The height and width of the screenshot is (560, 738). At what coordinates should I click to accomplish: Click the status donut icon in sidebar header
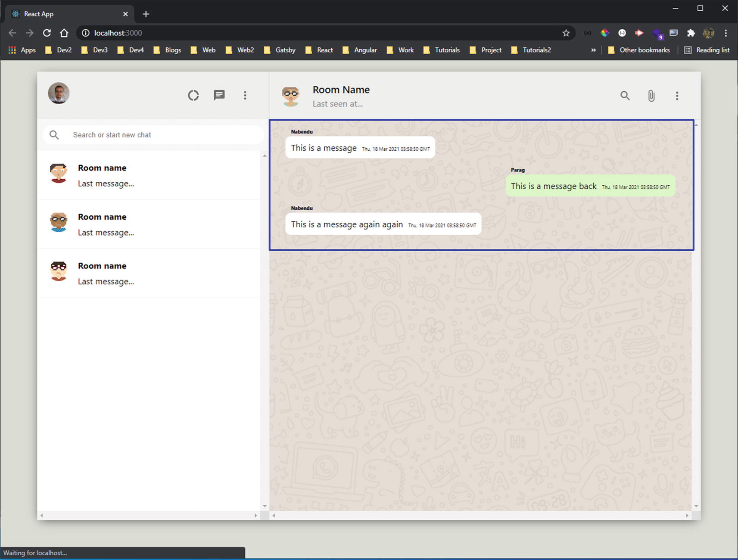point(193,95)
